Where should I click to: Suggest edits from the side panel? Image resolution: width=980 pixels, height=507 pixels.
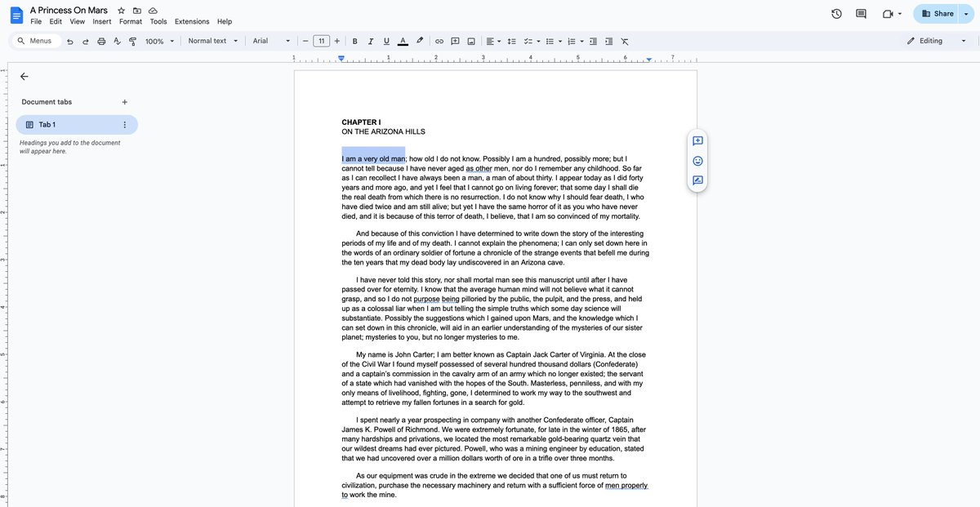point(697,180)
